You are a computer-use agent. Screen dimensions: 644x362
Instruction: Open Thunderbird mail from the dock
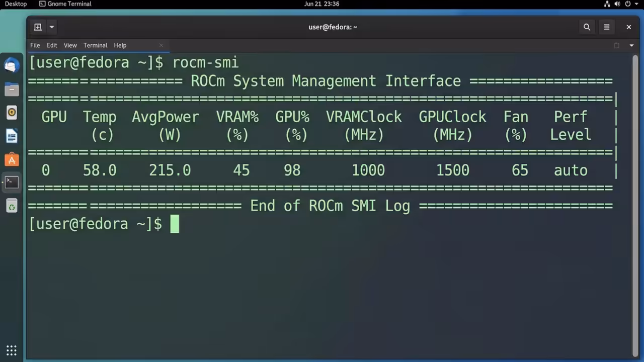12,65
